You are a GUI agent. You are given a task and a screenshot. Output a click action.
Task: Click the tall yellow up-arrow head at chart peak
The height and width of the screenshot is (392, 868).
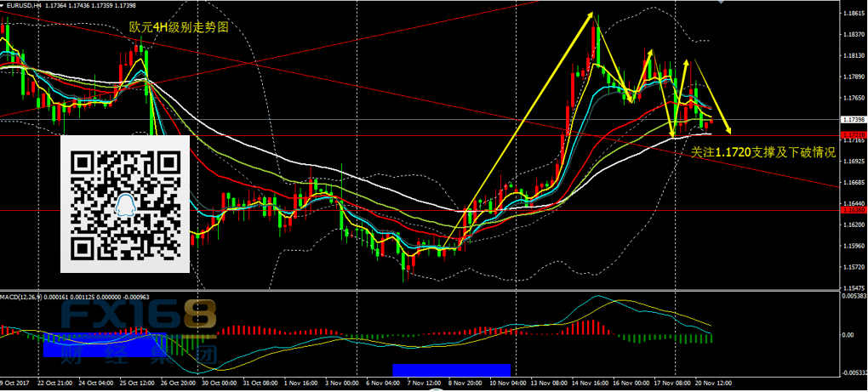[x=591, y=17]
